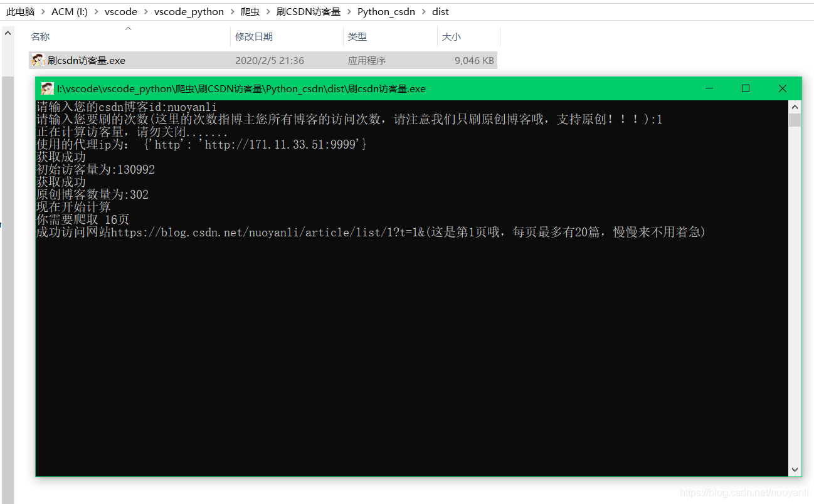This screenshot has height=504, width=814.
Task: Expand chevron after 爬虫 in breadcrumb
Action: coord(268,12)
